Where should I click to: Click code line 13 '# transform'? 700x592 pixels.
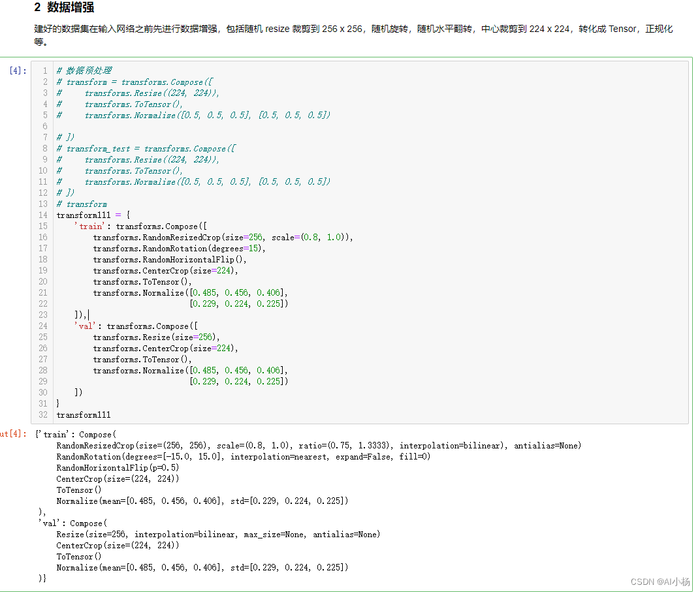tap(82, 204)
